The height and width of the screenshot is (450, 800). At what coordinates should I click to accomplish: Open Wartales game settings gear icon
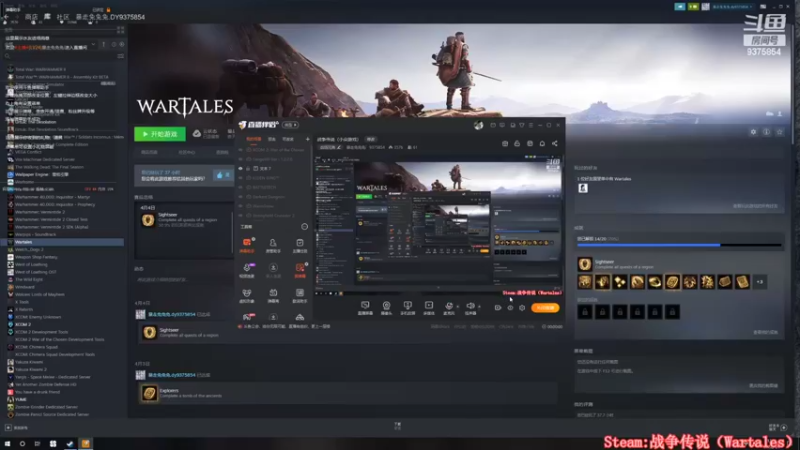[x=753, y=132]
